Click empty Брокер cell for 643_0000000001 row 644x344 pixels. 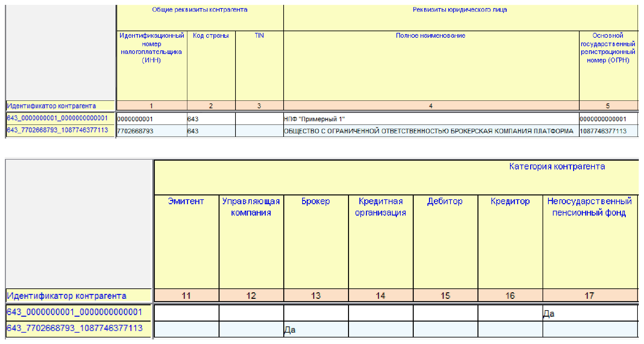316,313
